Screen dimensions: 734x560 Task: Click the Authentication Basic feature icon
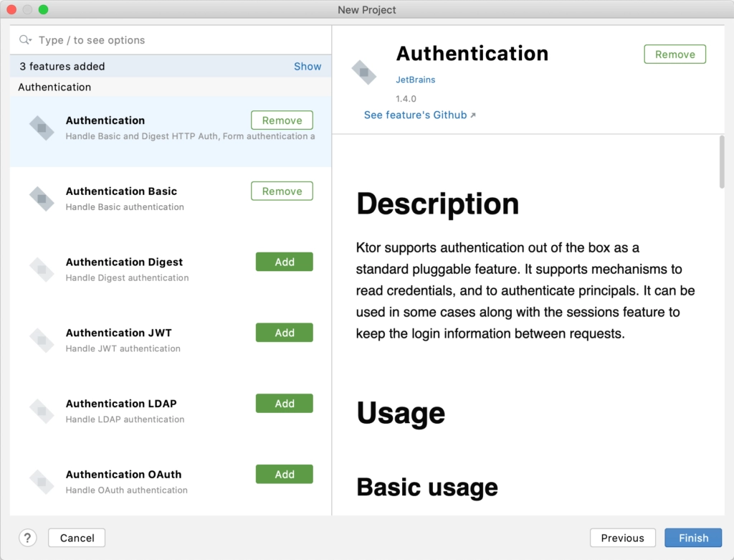[x=42, y=199]
